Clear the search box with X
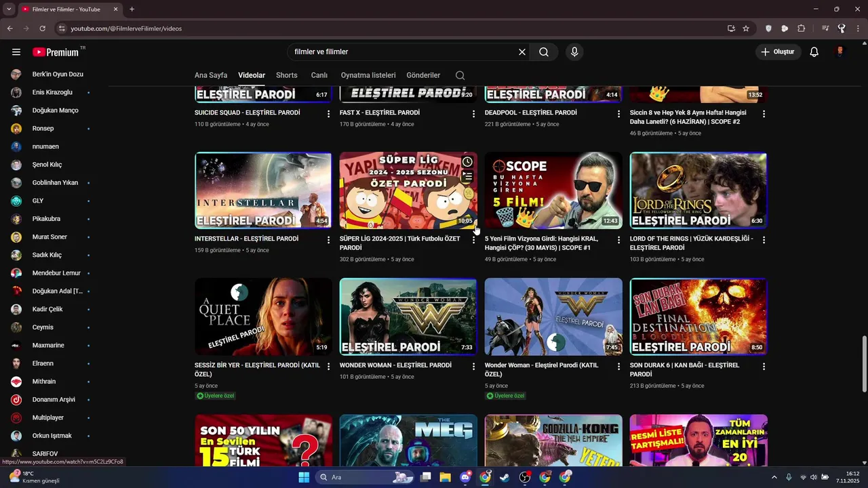The image size is (868, 488). (x=522, y=52)
